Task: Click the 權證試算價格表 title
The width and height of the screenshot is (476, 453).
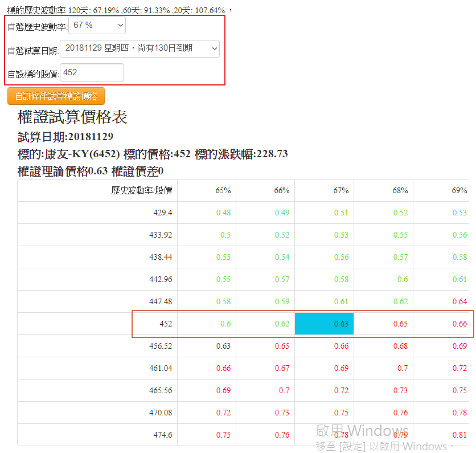Action: pyautogui.click(x=72, y=117)
